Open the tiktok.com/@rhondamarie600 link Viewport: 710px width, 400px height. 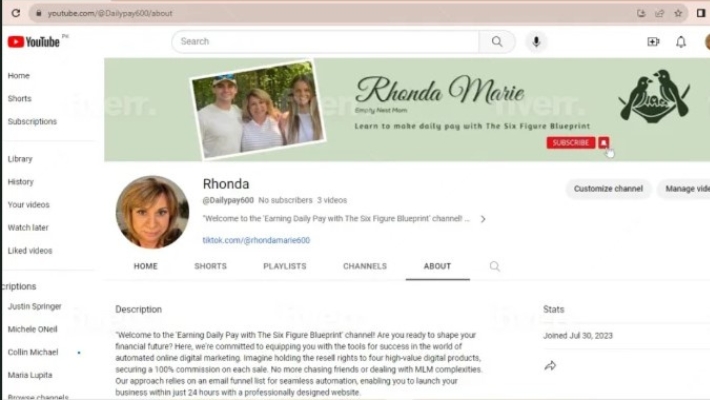[x=256, y=240]
